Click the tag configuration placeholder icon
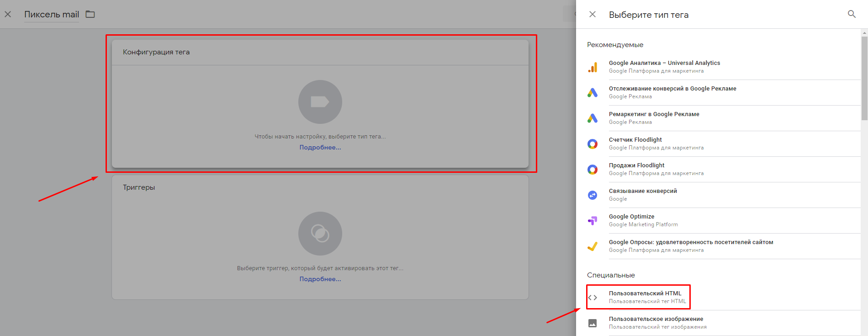Screen dimensions: 868x336 click(320, 102)
